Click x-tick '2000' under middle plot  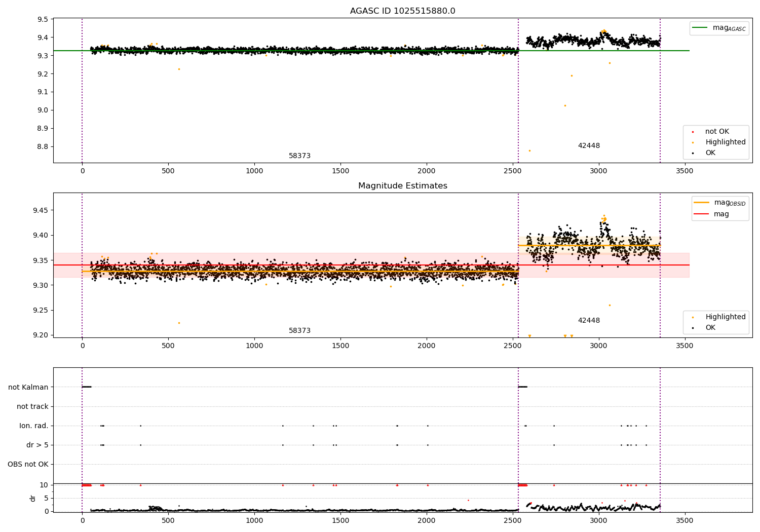tap(427, 346)
